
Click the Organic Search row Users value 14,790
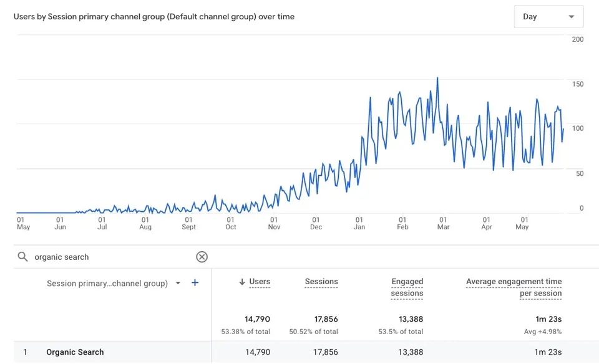[258, 352]
